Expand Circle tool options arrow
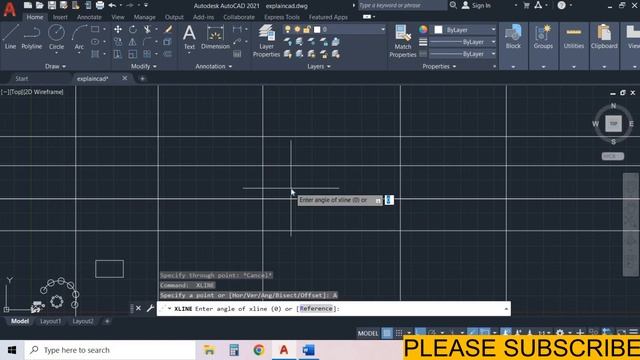Viewport: 640px width, 360px height. (x=56, y=53)
